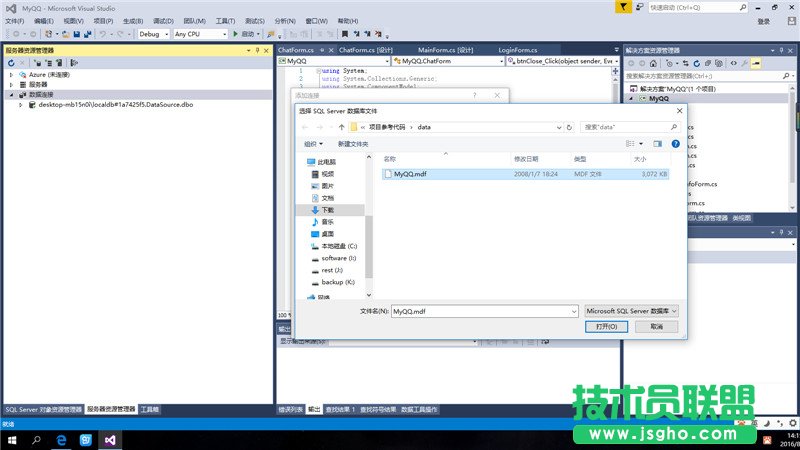This screenshot has width=800, height=450.
Task: Open the Microsoft SQL Server file type dropdown
Action: pos(631,311)
